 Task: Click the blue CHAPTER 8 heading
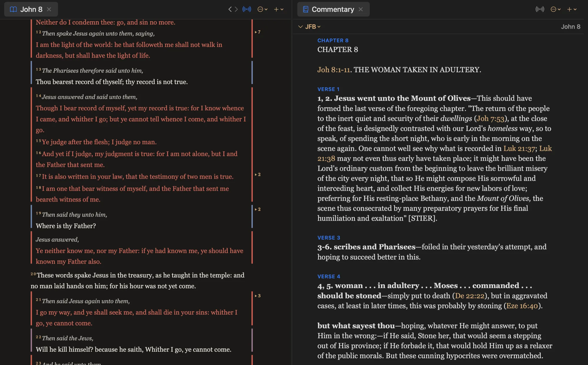tap(333, 41)
